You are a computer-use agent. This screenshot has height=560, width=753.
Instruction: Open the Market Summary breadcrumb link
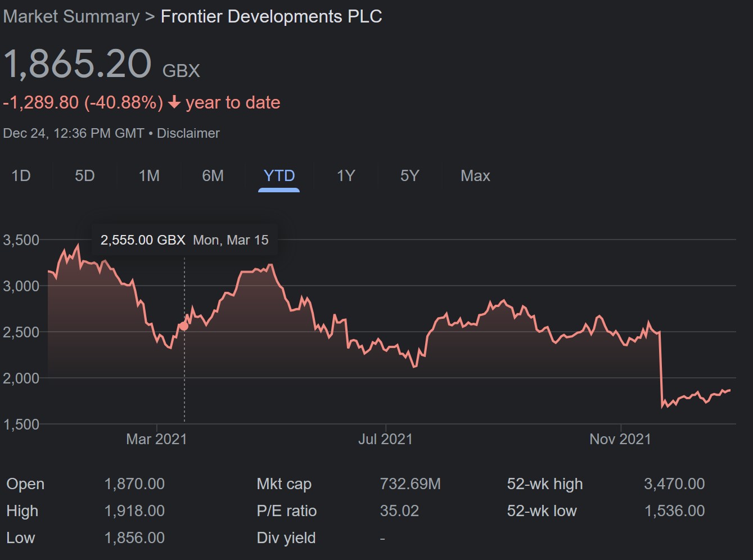coord(71,16)
